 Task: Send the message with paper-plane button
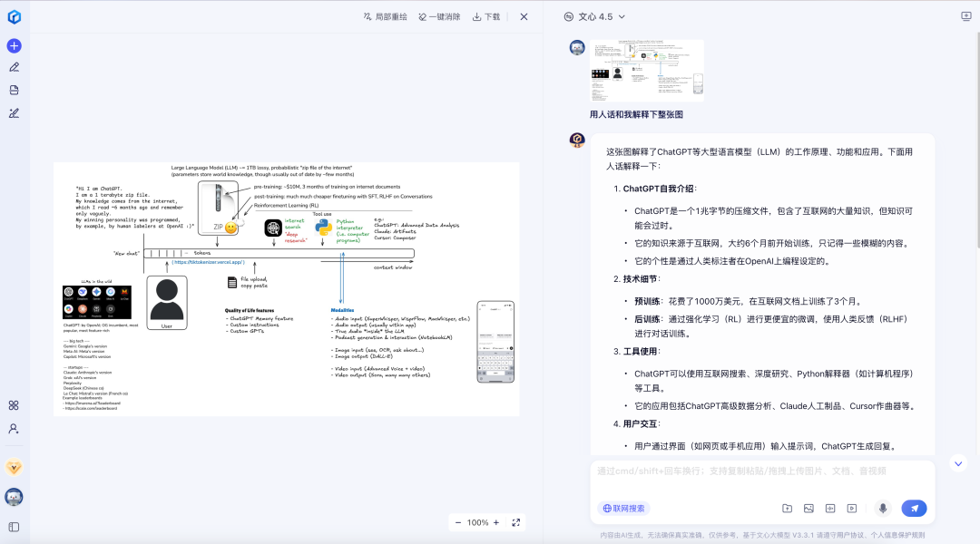point(915,509)
